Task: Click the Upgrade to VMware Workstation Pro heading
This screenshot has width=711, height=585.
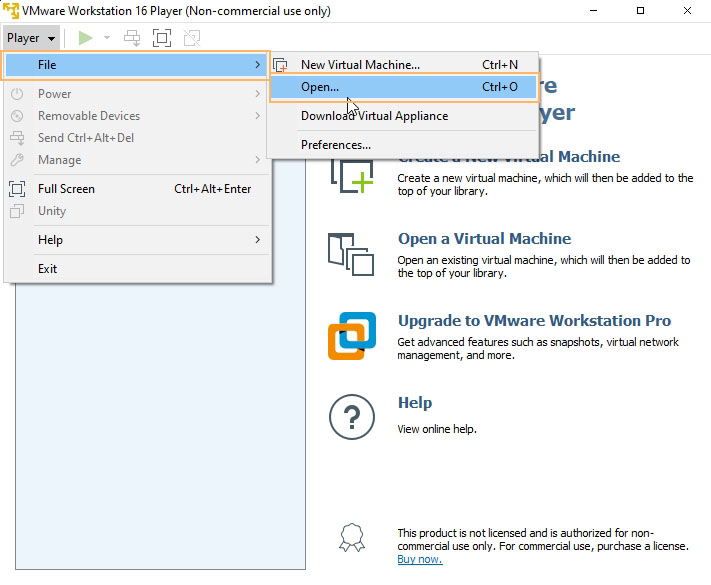Action: (534, 321)
